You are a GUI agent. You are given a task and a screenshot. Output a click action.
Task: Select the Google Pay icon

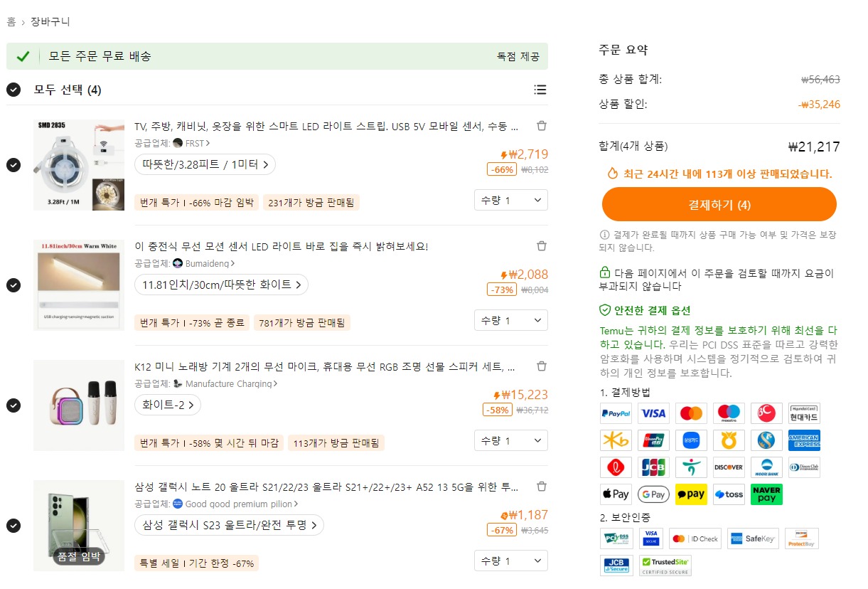[x=653, y=494]
